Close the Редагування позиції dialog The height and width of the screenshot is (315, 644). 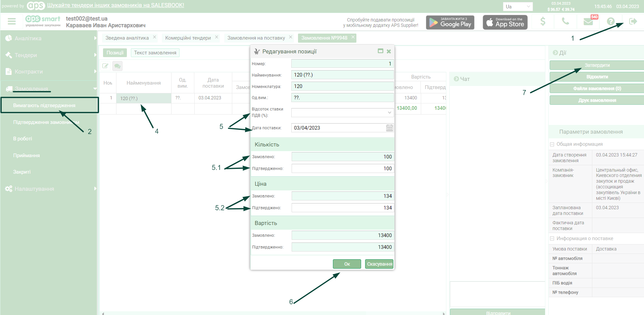pyautogui.click(x=389, y=51)
